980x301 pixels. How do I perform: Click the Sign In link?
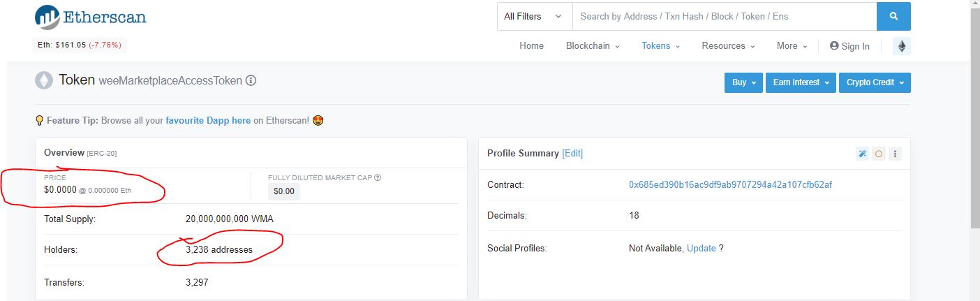pos(849,46)
